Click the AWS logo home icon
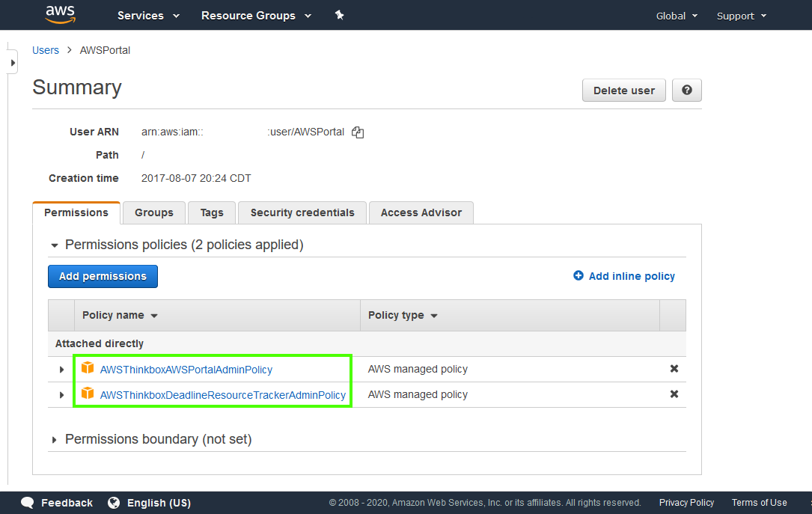The width and height of the screenshot is (812, 514). [60, 14]
